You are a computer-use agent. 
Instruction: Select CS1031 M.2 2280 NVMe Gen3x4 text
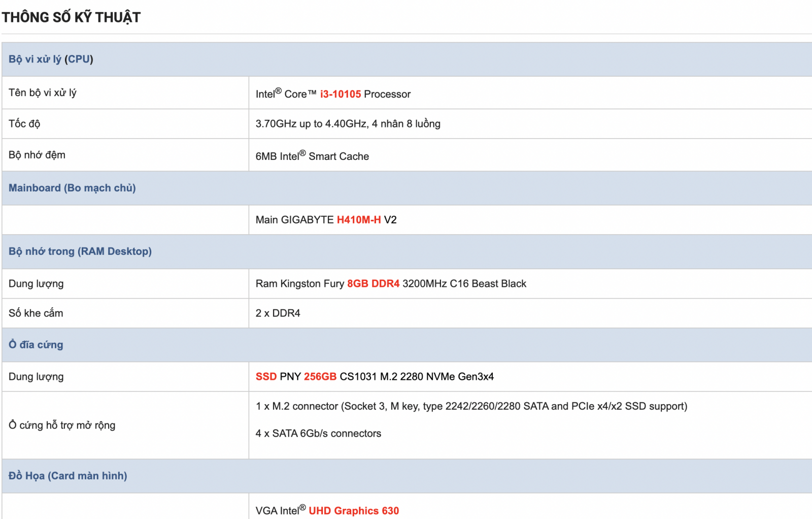417,377
